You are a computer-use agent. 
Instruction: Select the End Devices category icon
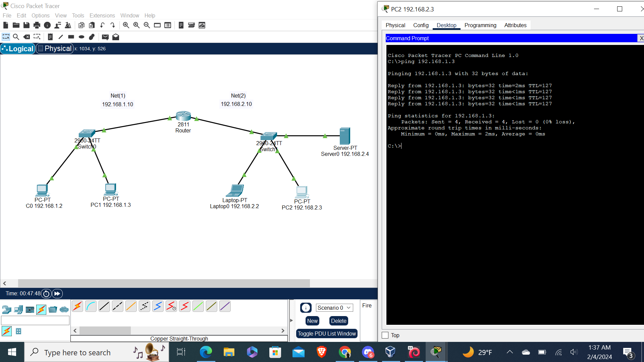18,309
